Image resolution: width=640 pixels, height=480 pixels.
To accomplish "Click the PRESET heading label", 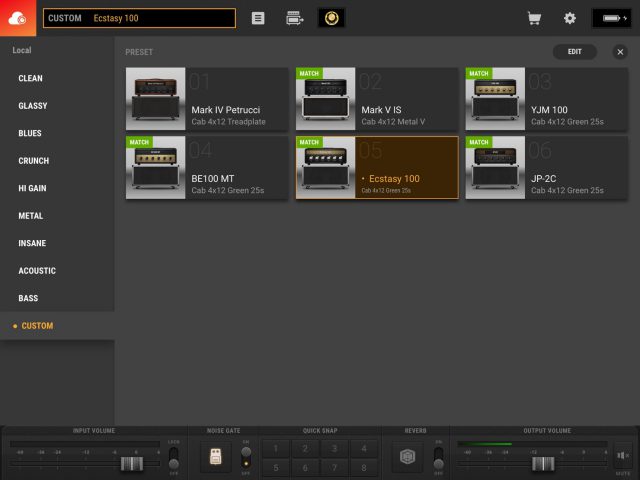I will pos(139,52).
